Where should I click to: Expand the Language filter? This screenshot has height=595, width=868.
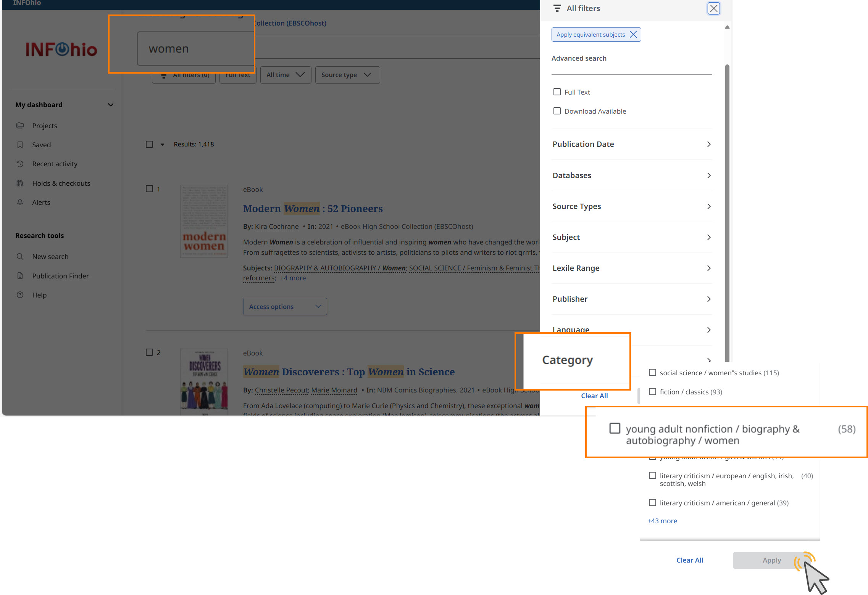[x=632, y=330]
